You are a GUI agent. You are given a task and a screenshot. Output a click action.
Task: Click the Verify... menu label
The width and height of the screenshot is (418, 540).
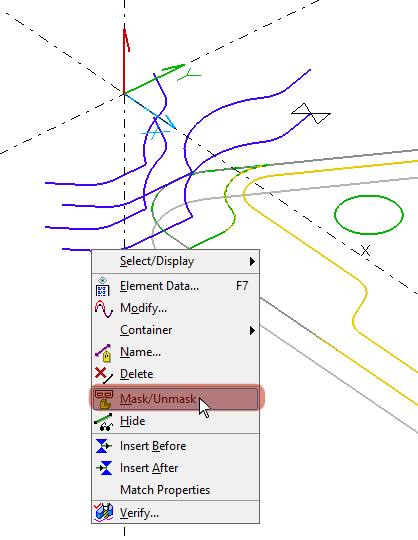(x=139, y=513)
